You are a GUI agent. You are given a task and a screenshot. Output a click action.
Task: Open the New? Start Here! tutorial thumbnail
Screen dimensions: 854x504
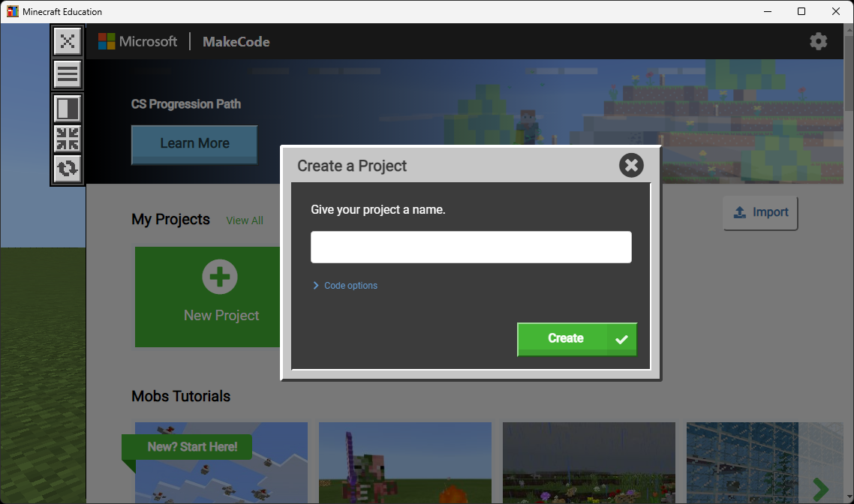click(221, 462)
